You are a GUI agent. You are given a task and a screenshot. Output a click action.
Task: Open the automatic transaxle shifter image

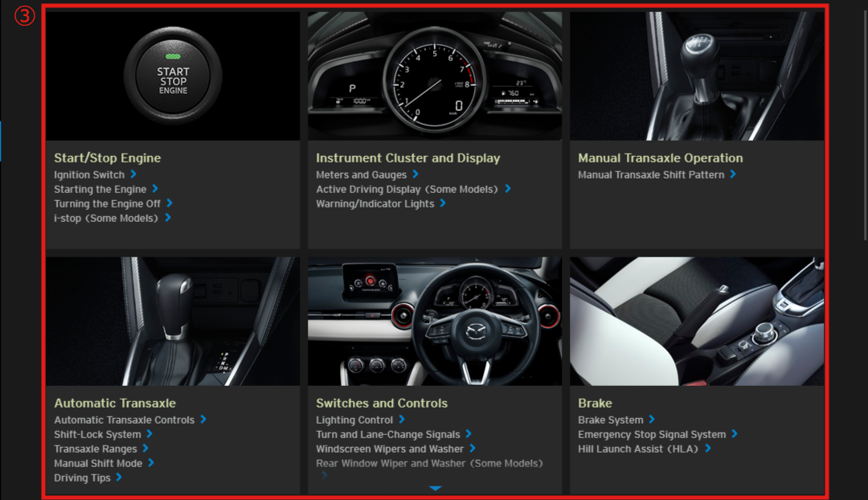click(x=173, y=322)
